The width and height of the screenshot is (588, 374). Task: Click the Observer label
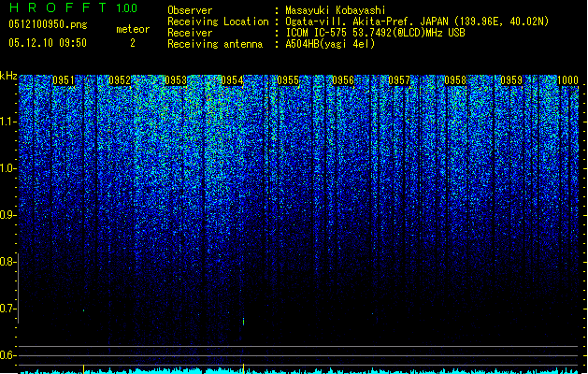click(x=190, y=10)
